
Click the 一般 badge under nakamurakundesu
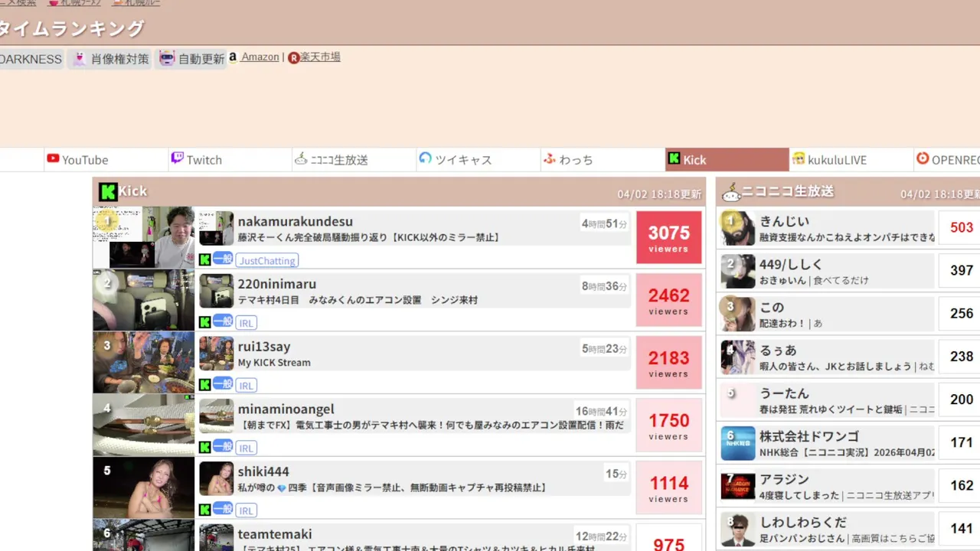click(223, 259)
